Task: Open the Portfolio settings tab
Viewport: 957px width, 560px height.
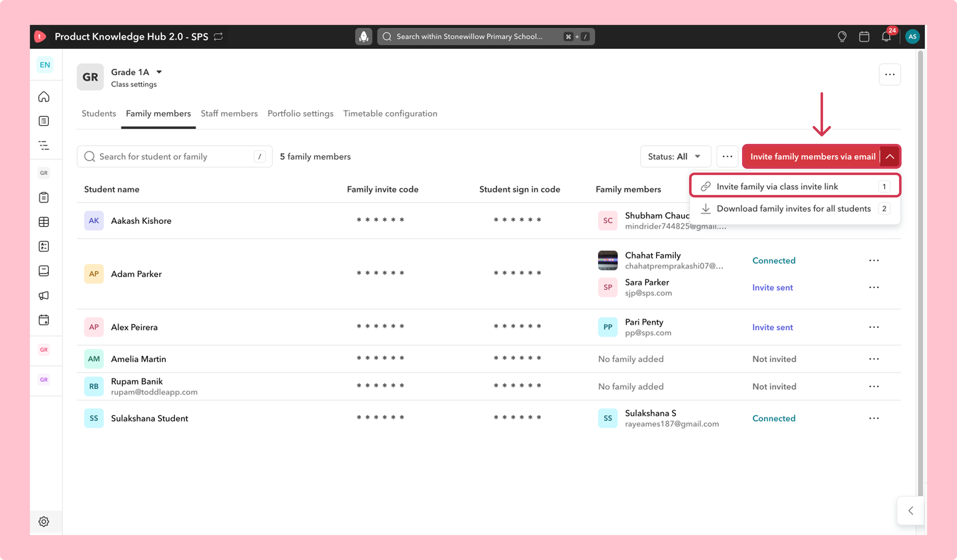Action: [x=300, y=114]
